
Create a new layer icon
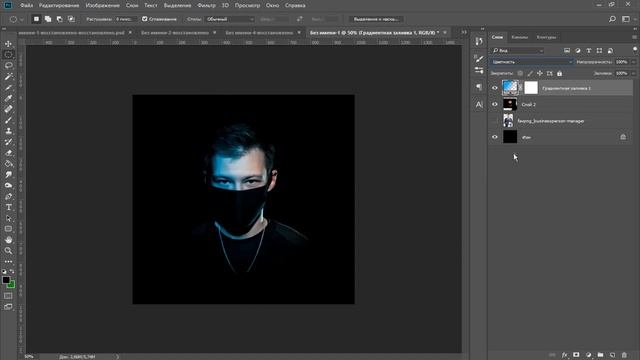tap(612, 355)
